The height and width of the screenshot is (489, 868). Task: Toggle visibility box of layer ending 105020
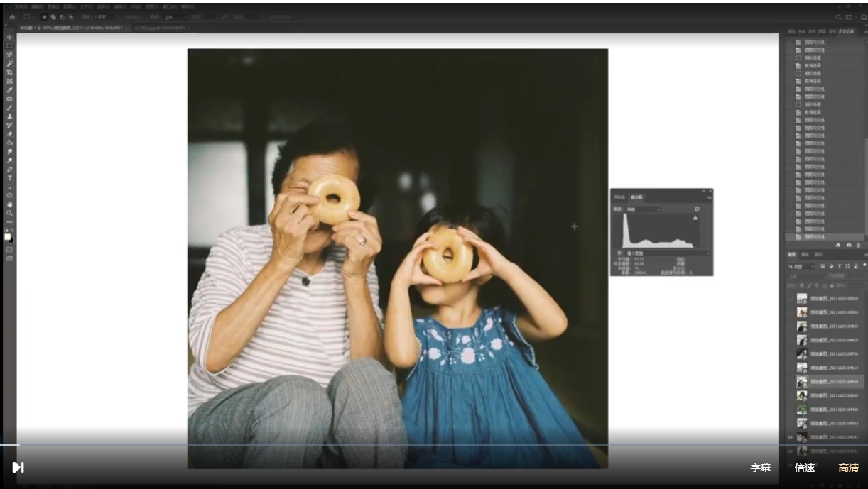tap(790, 299)
